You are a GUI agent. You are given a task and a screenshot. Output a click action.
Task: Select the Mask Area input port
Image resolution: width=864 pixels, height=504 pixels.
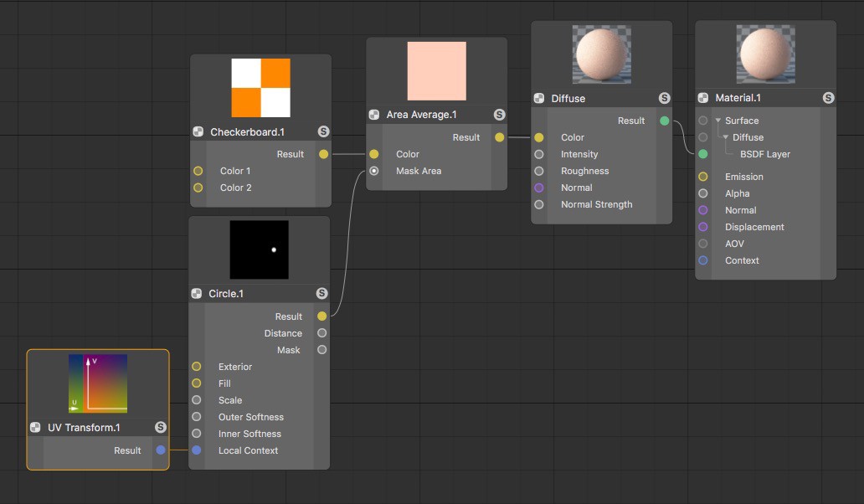374,171
